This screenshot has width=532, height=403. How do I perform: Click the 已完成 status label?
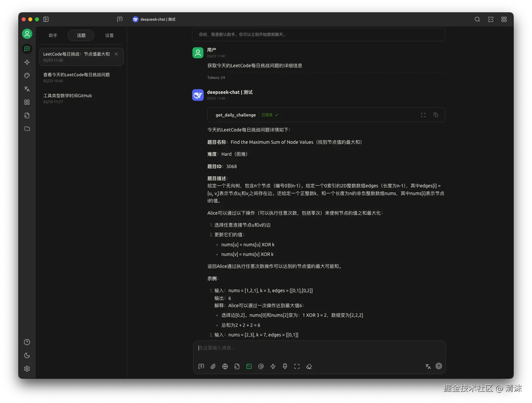click(x=270, y=115)
